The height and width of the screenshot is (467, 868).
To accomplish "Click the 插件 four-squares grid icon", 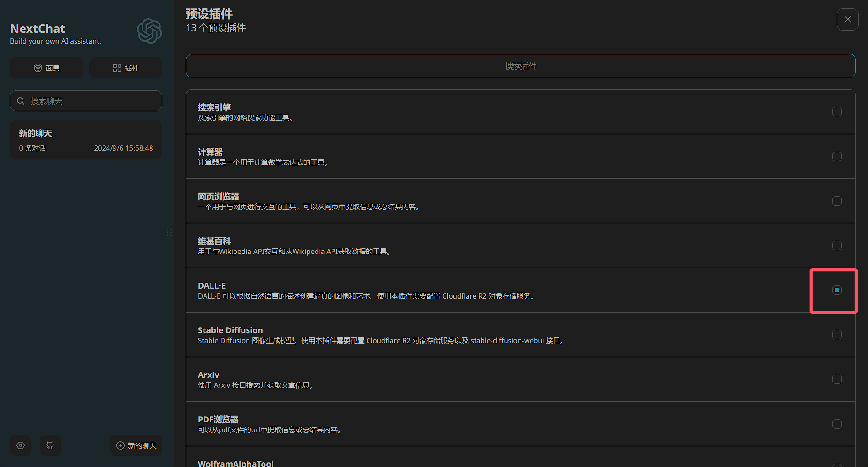I will click(x=117, y=68).
